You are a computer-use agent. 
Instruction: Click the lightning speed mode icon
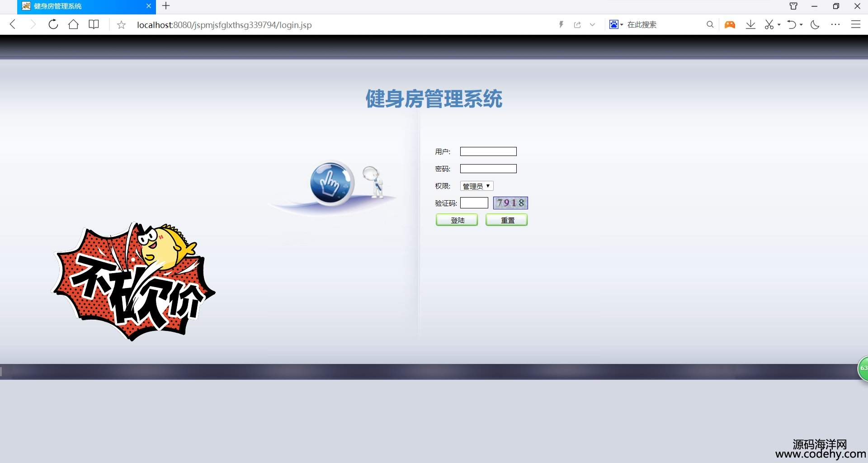click(x=561, y=24)
